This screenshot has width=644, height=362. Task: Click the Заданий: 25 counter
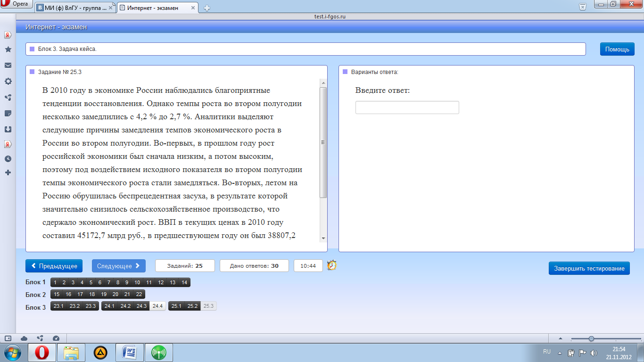185,266
